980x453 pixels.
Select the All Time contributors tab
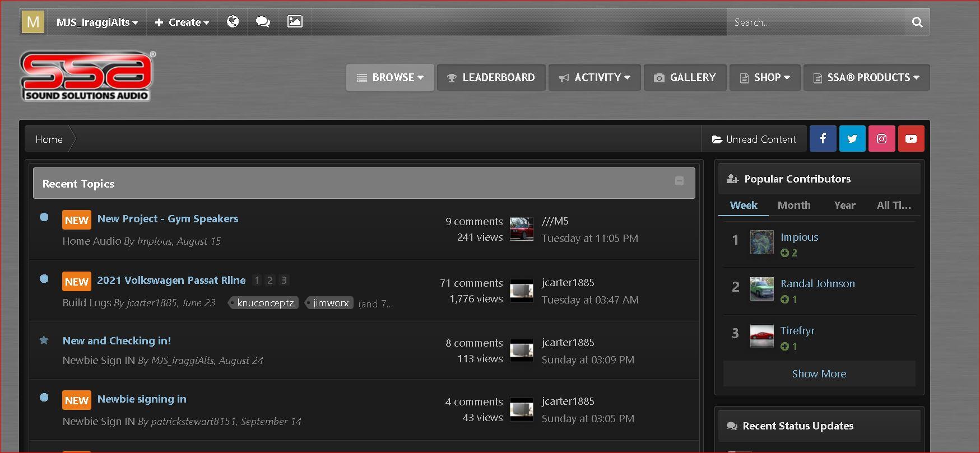click(894, 206)
